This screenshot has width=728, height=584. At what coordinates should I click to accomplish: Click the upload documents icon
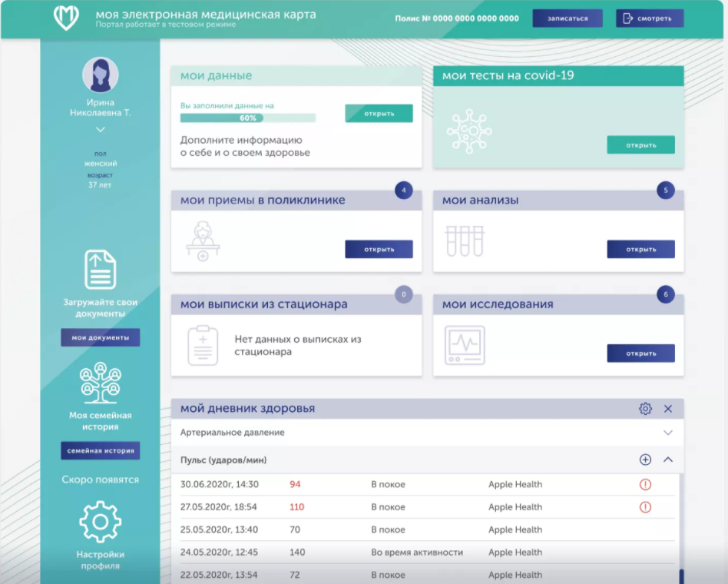(x=101, y=269)
